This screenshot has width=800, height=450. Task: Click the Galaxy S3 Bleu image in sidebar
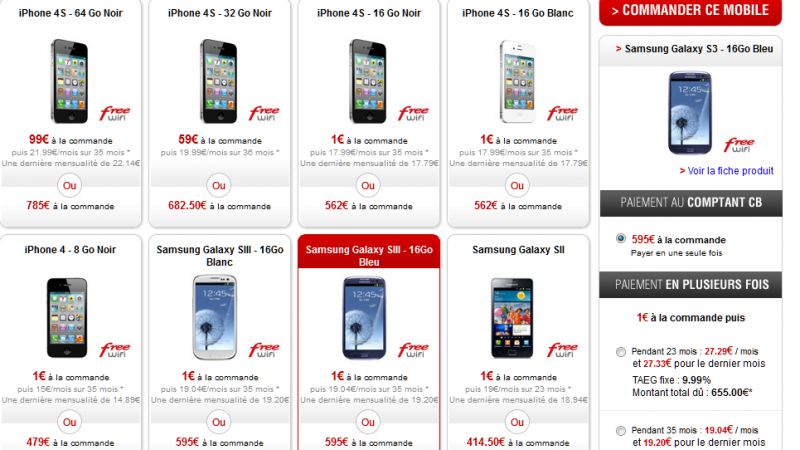click(690, 113)
